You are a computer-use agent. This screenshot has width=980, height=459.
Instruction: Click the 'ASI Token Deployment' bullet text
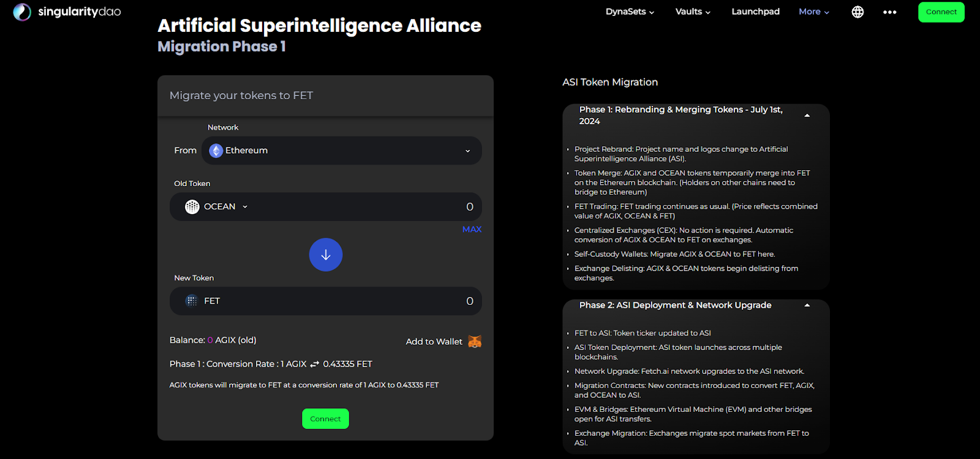click(x=678, y=352)
